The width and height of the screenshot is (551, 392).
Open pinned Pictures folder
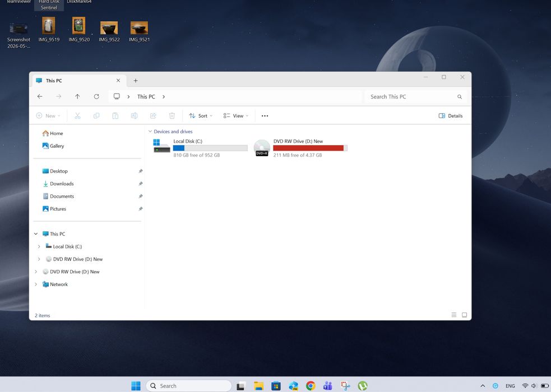(x=54, y=209)
